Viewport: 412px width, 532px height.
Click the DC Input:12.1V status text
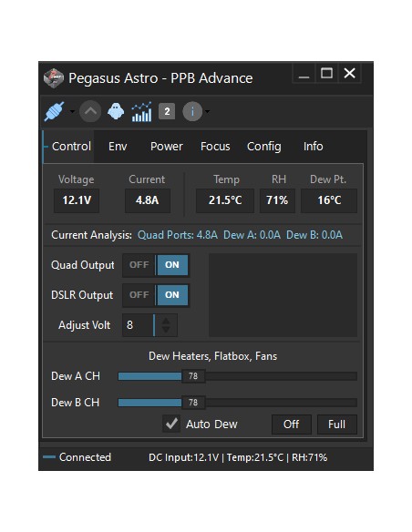183,457
